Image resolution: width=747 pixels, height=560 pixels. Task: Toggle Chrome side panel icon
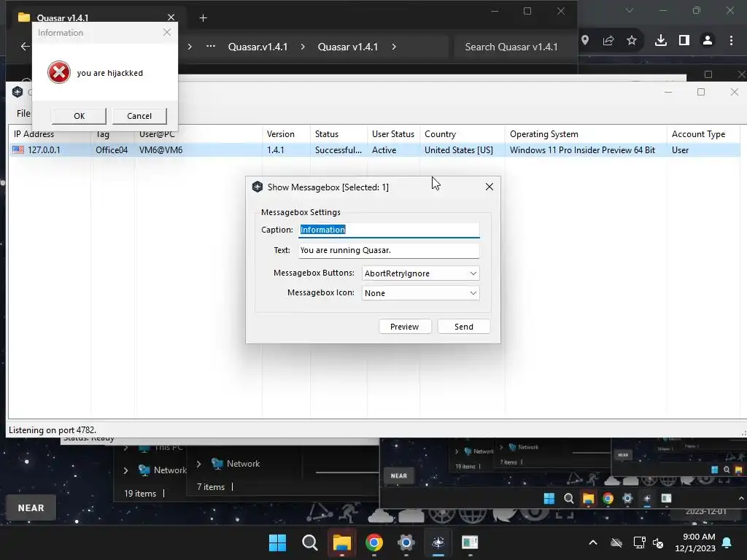[x=684, y=41]
